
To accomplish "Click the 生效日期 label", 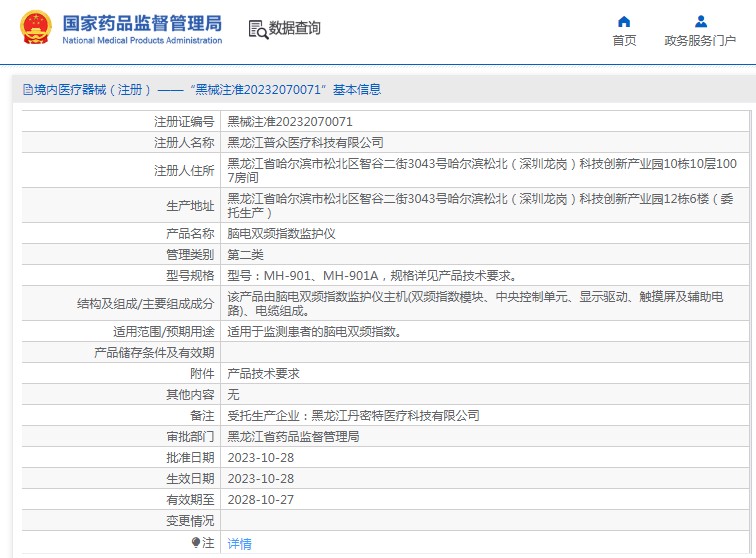I will tap(190, 478).
